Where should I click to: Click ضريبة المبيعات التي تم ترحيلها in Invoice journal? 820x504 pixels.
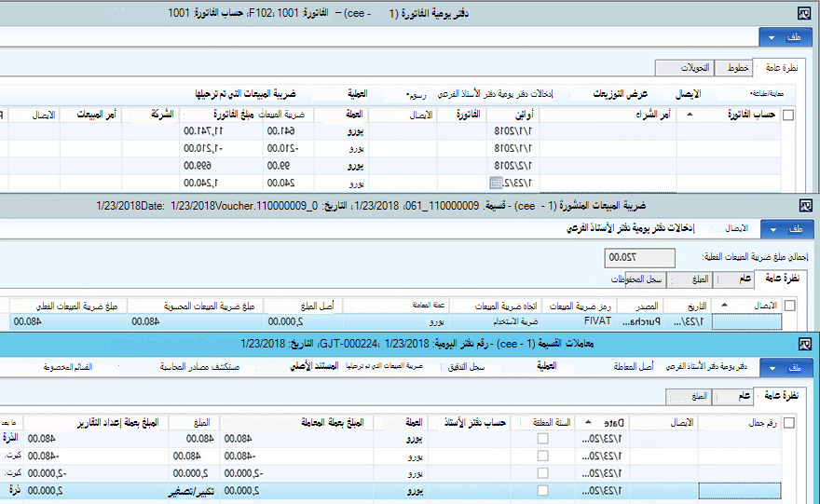(245, 94)
